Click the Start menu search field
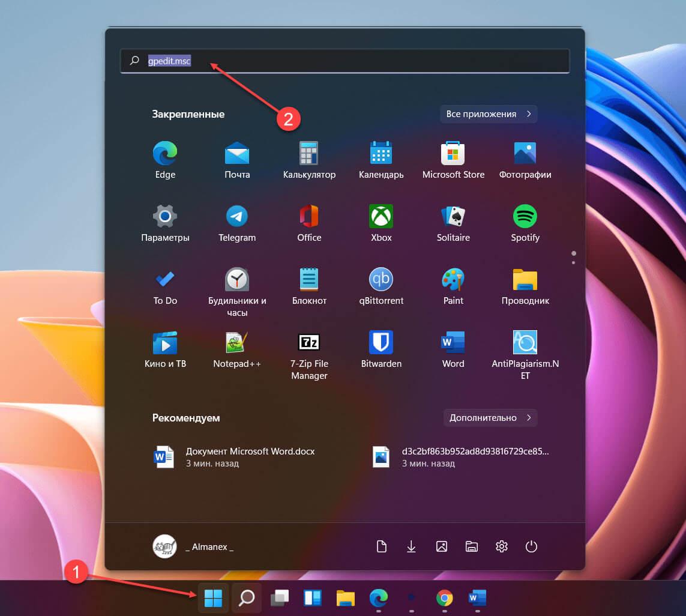This screenshot has width=686, height=616. 345,61
